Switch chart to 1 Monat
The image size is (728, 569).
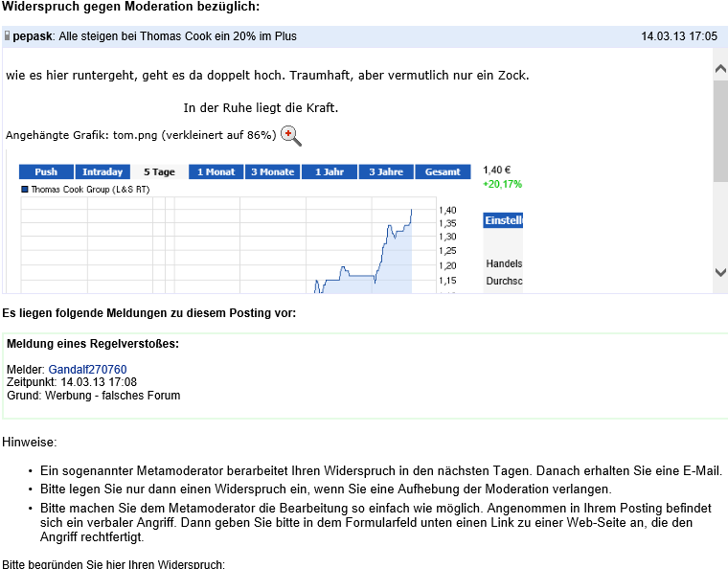(x=216, y=171)
